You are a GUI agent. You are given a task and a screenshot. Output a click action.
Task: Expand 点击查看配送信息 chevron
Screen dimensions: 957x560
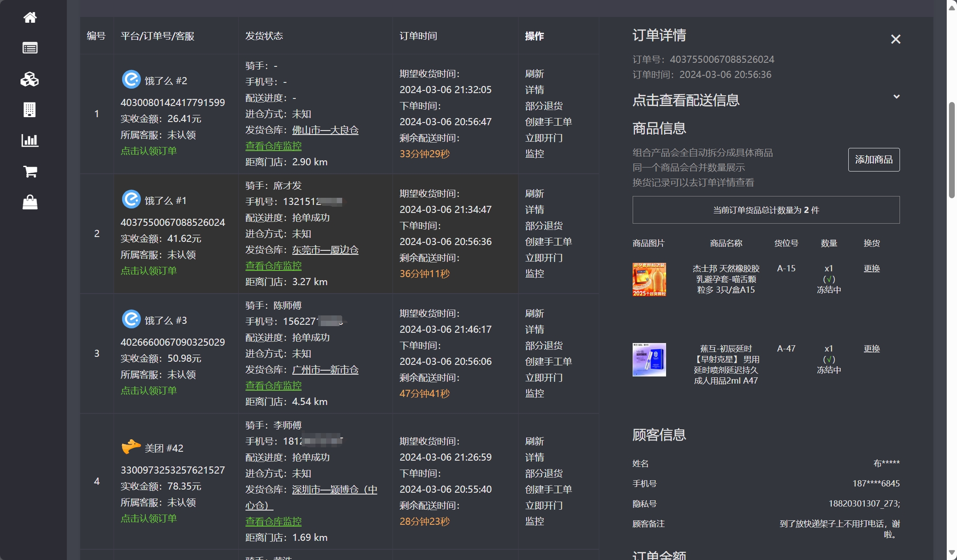[896, 97]
